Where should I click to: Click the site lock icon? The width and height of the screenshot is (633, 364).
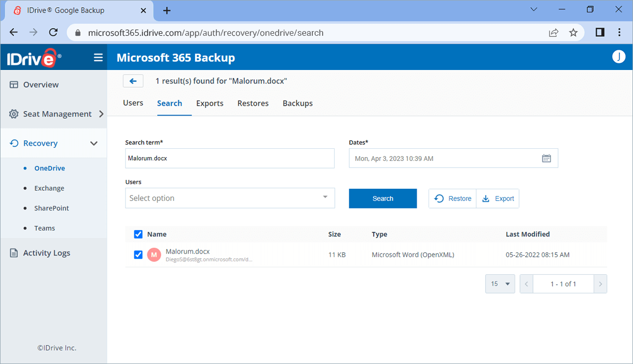78,33
